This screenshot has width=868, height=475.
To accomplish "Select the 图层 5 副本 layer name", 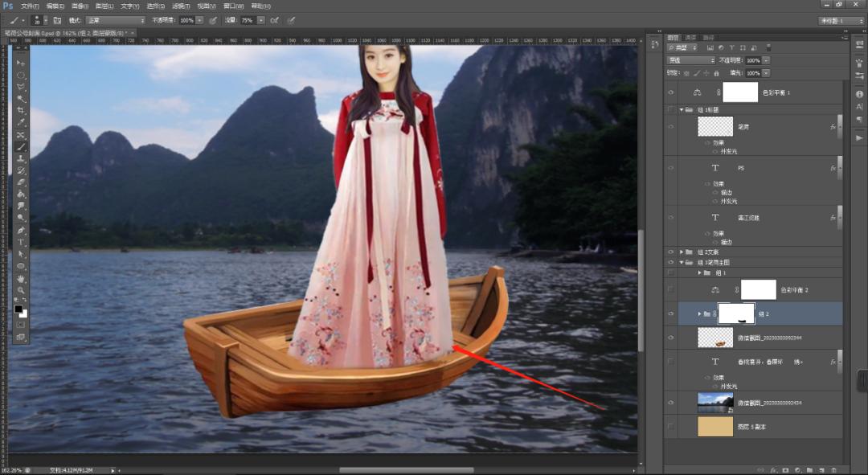I will [751, 427].
